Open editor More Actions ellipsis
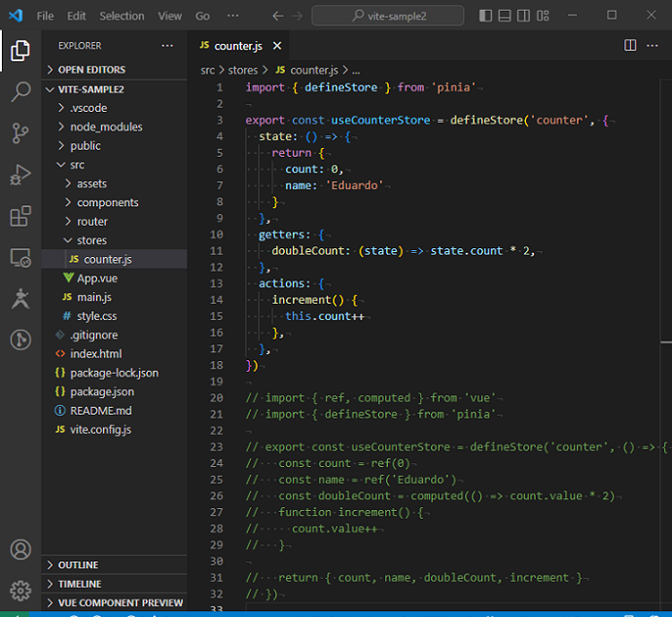Viewport: 672px width, 617px height. pyautogui.click(x=652, y=45)
